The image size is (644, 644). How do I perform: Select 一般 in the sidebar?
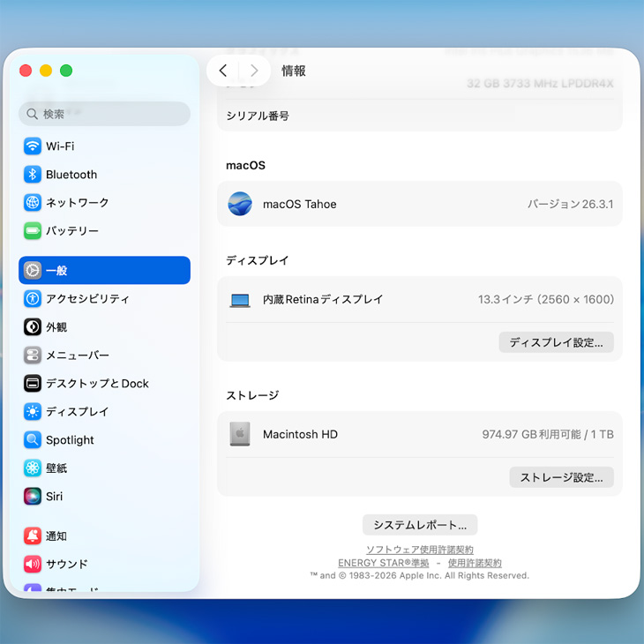click(104, 271)
